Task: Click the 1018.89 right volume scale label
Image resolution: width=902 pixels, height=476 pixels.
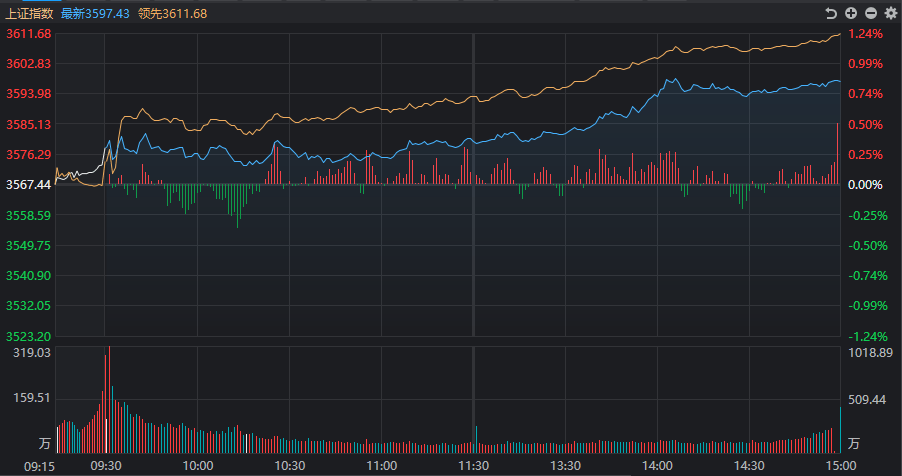Action: coord(870,353)
